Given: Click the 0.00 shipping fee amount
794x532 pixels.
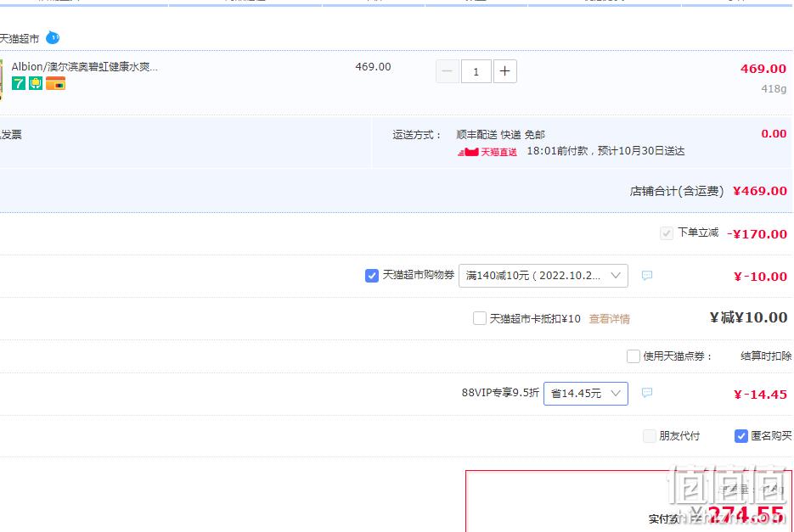Looking at the screenshot, I should pos(774,133).
